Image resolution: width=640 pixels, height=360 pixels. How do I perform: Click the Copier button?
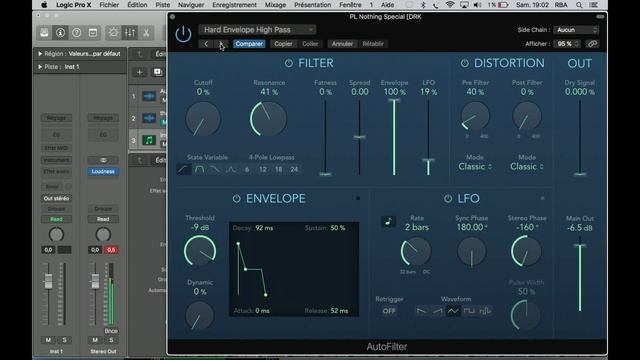[283, 44]
